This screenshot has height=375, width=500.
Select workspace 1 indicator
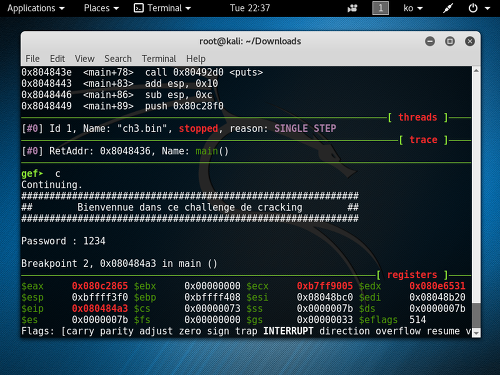(380, 8)
